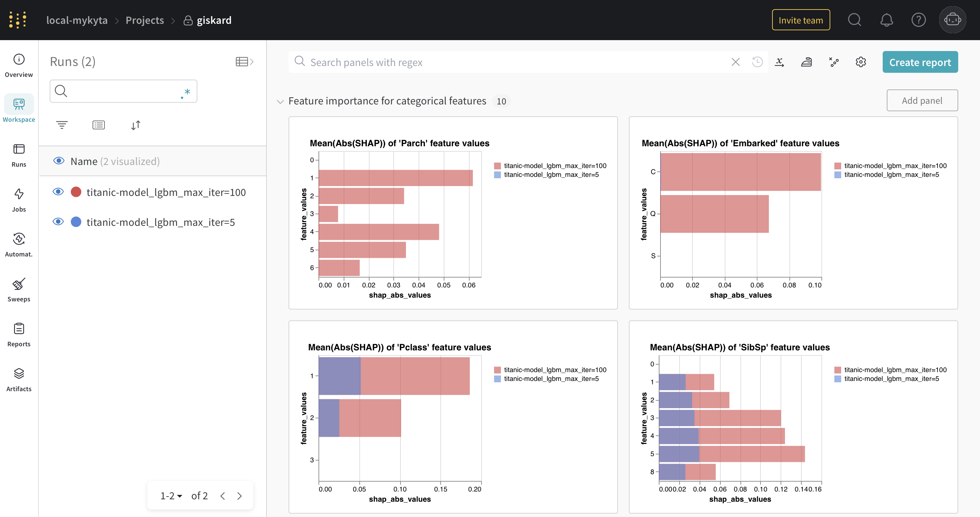Open workspace settings gear
The height and width of the screenshot is (517, 980).
(x=861, y=62)
